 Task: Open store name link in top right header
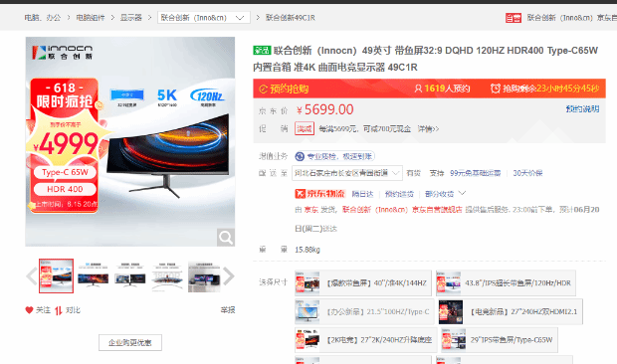[572, 18]
